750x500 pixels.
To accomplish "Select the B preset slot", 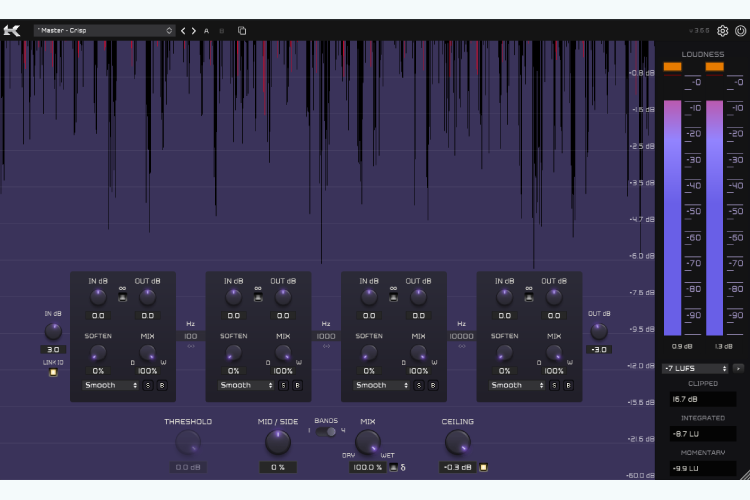I will pyautogui.click(x=221, y=31).
